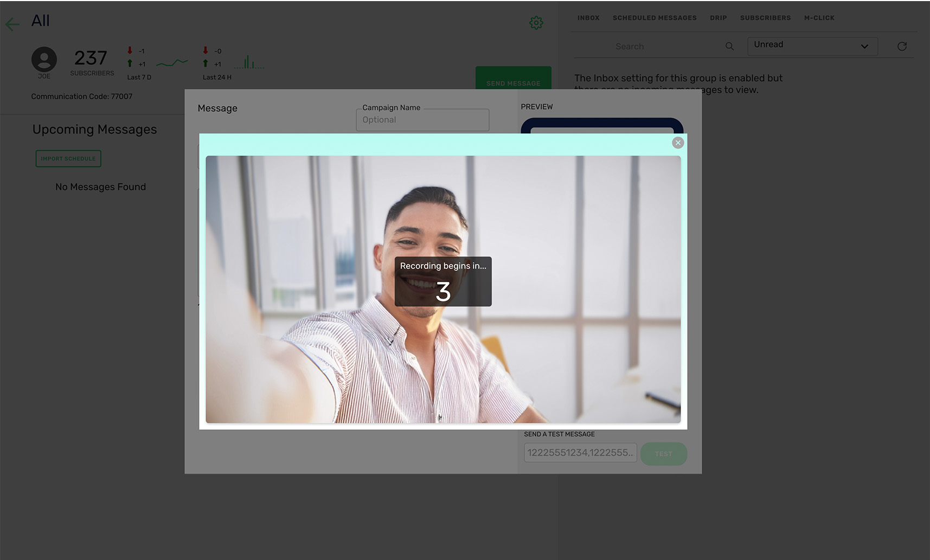
Task: Click the Import Schedule button
Action: [68, 158]
